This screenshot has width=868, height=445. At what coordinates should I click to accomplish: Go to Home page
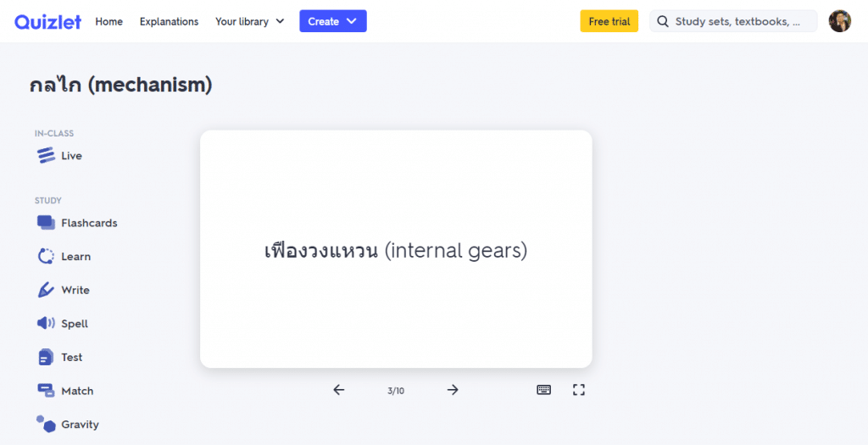109,21
